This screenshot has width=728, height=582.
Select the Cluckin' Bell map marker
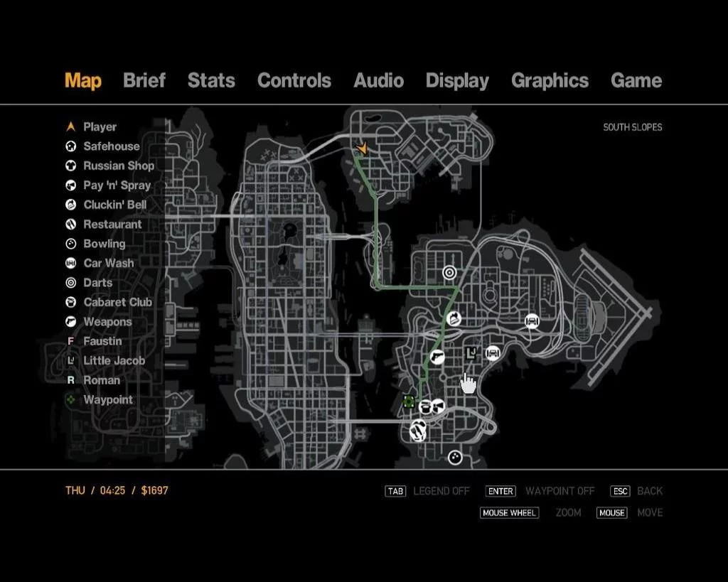pyautogui.click(x=454, y=319)
